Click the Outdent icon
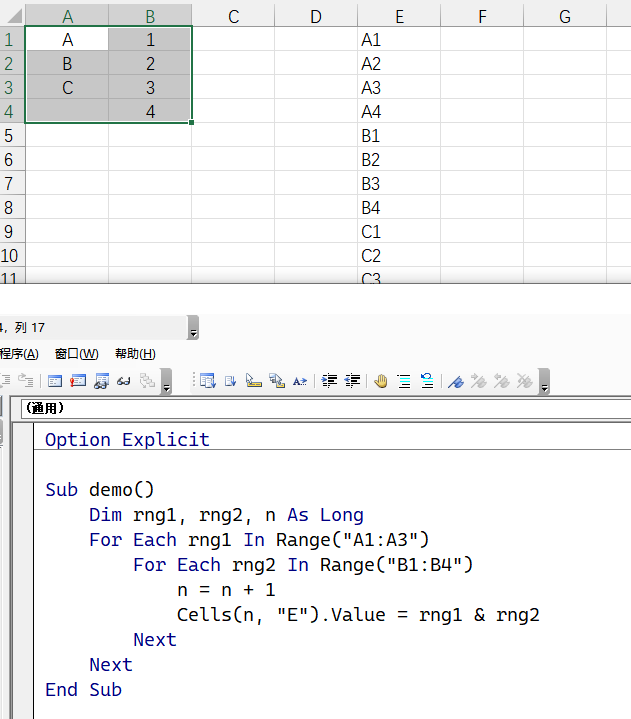This screenshot has height=719, width=631. pyautogui.click(x=352, y=381)
